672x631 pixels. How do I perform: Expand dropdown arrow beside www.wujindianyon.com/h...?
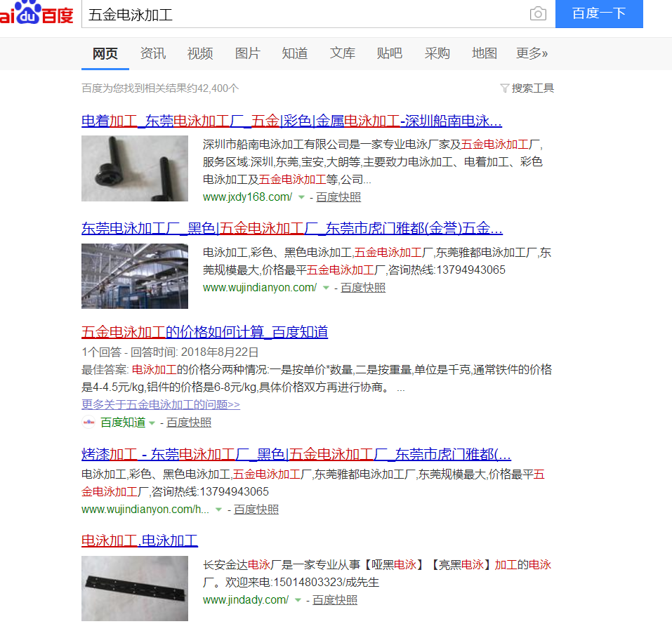click(218, 510)
